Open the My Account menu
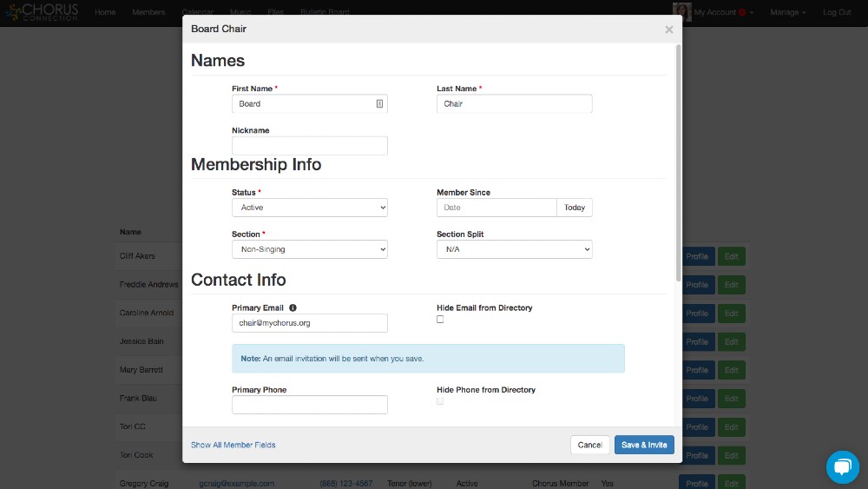 point(719,12)
